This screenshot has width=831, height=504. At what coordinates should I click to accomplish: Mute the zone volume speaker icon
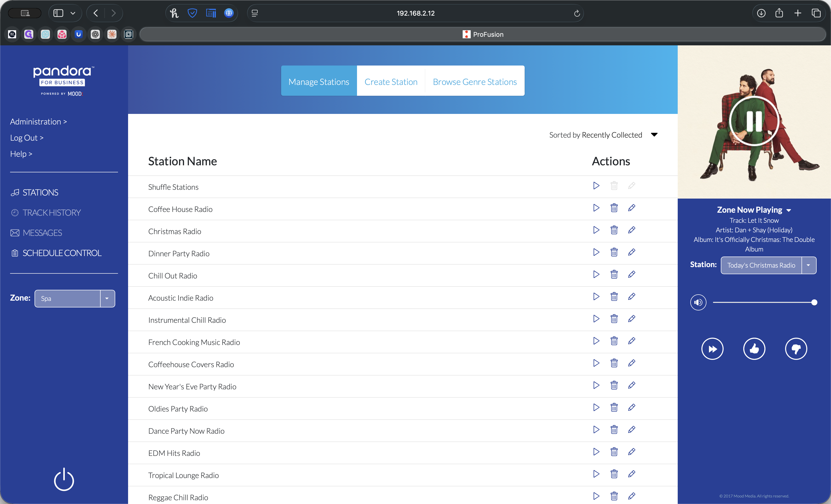coord(698,302)
